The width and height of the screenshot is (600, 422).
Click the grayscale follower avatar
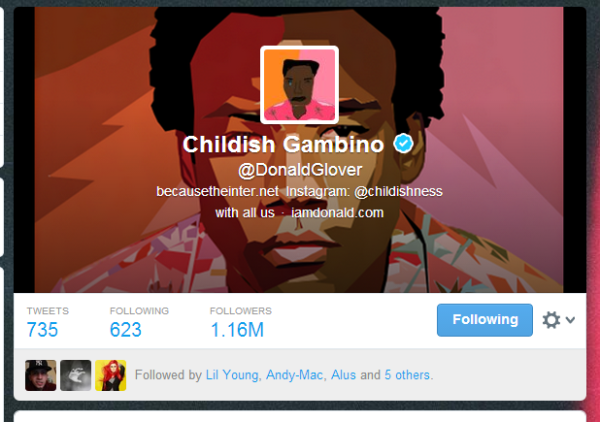[x=76, y=375]
